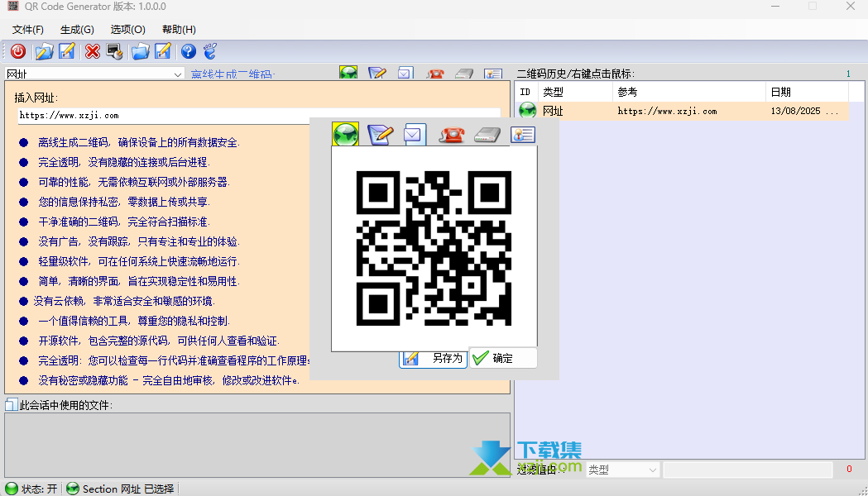Screen dimensions: 868x496
Task: Click the 参考 column header
Action: point(689,92)
